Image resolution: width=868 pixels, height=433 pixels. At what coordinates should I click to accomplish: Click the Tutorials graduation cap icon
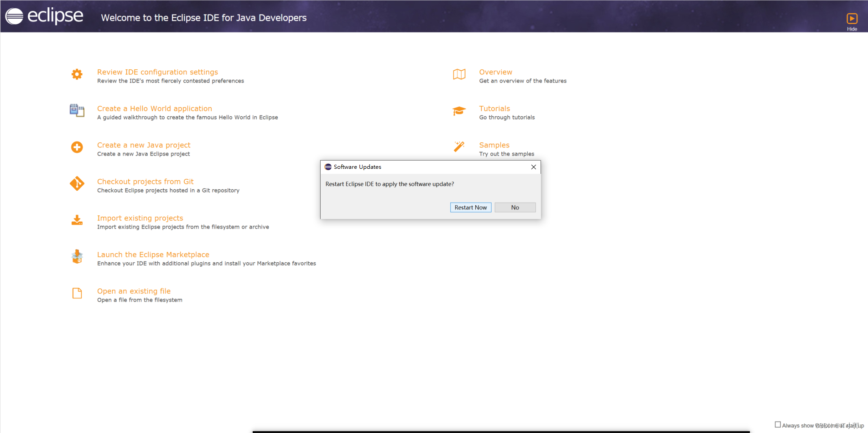pyautogui.click(x=459, y=111)
